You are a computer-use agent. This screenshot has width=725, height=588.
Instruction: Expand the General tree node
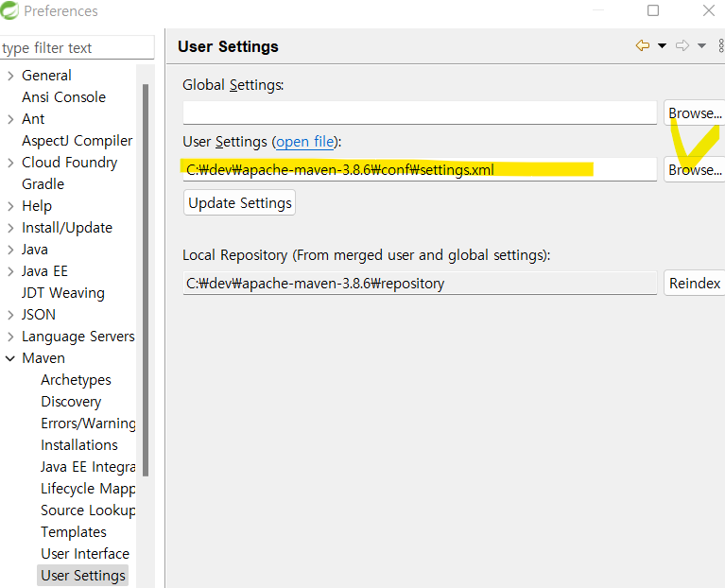(10, 76)
